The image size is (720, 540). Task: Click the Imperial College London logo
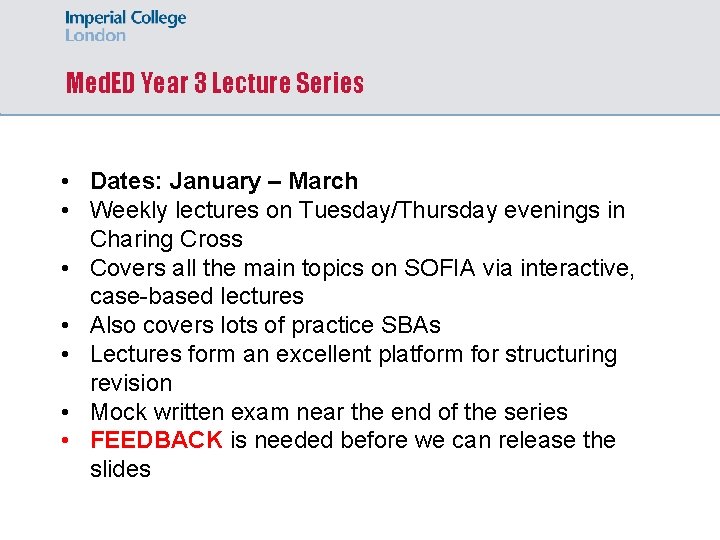pyautogui.click(x=125, y=26)
